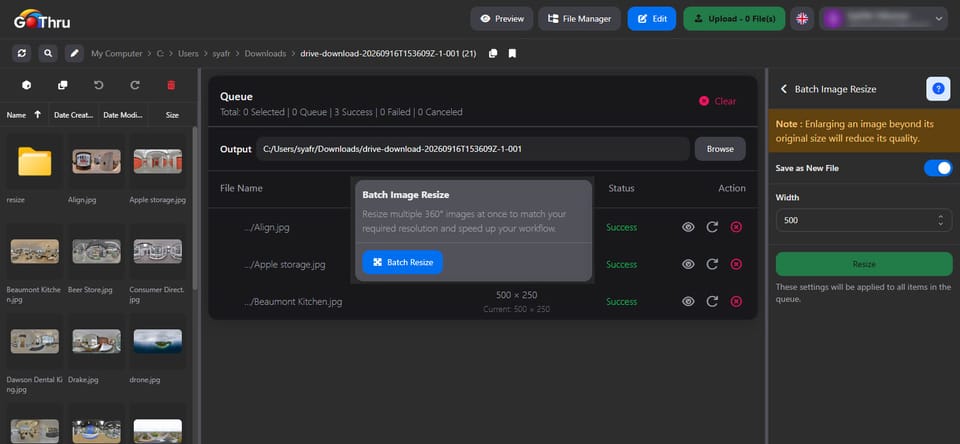Sort files by Name column
Viewport: 960px width, 444px height.
click(24, 115)
